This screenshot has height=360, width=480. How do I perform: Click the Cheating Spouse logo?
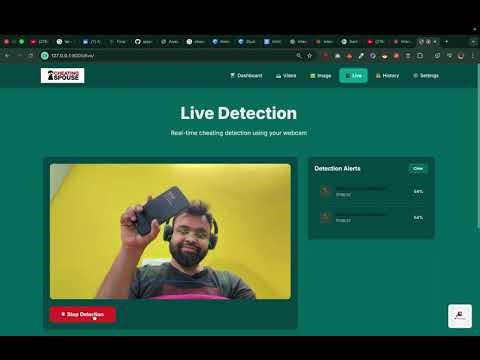click(62, 76)
